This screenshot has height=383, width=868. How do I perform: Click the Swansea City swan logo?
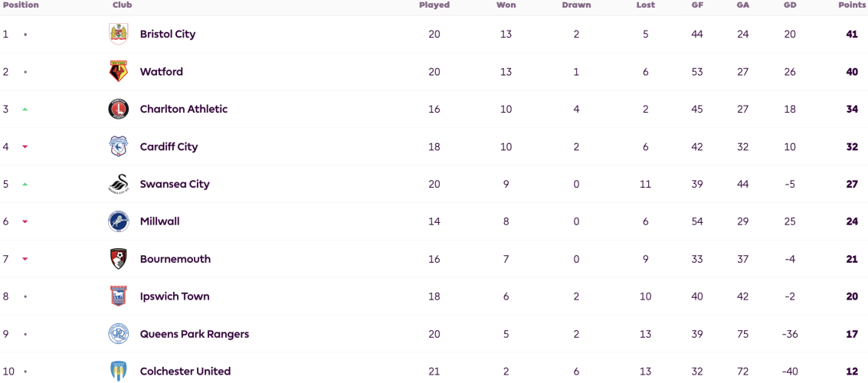click(x=119, y=185)
